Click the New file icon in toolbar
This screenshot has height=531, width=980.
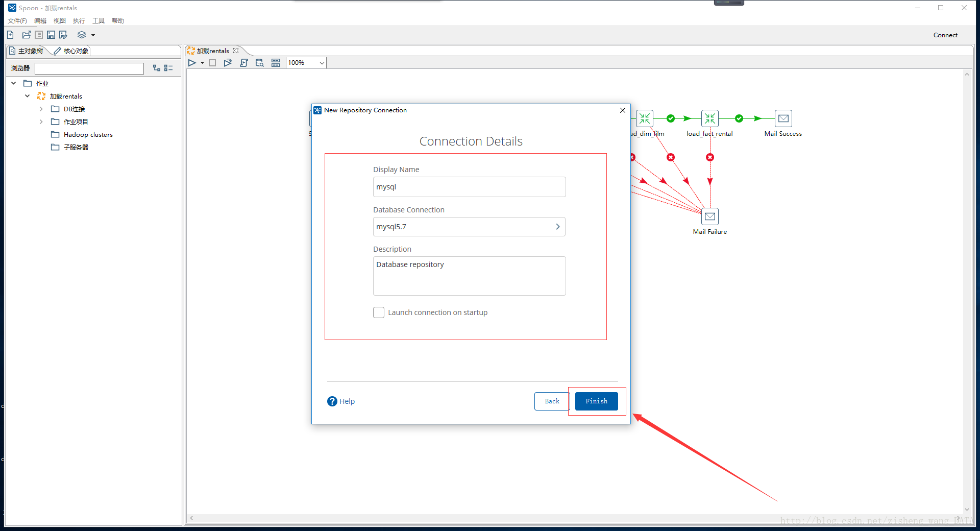(11, 35)
